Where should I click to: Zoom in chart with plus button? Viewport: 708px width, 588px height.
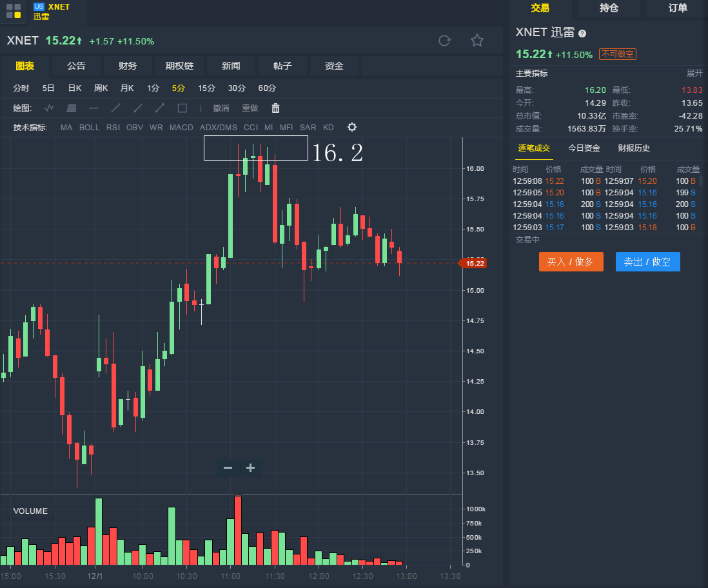coord(251,468)
